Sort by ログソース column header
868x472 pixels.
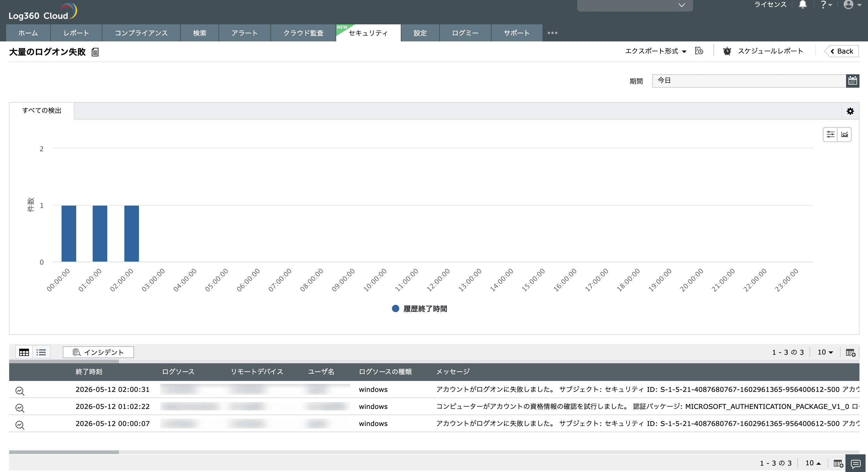(x=178, y=372)
